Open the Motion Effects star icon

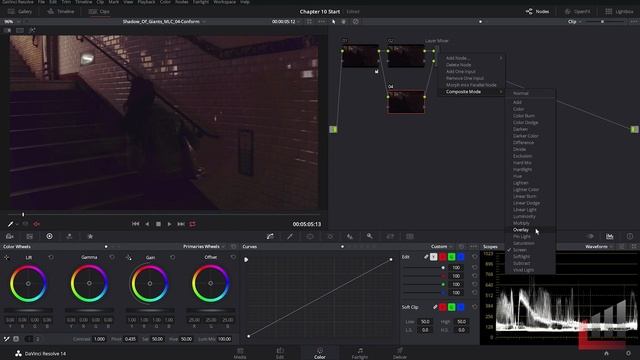pyautogui.click(x=90, y=236)
